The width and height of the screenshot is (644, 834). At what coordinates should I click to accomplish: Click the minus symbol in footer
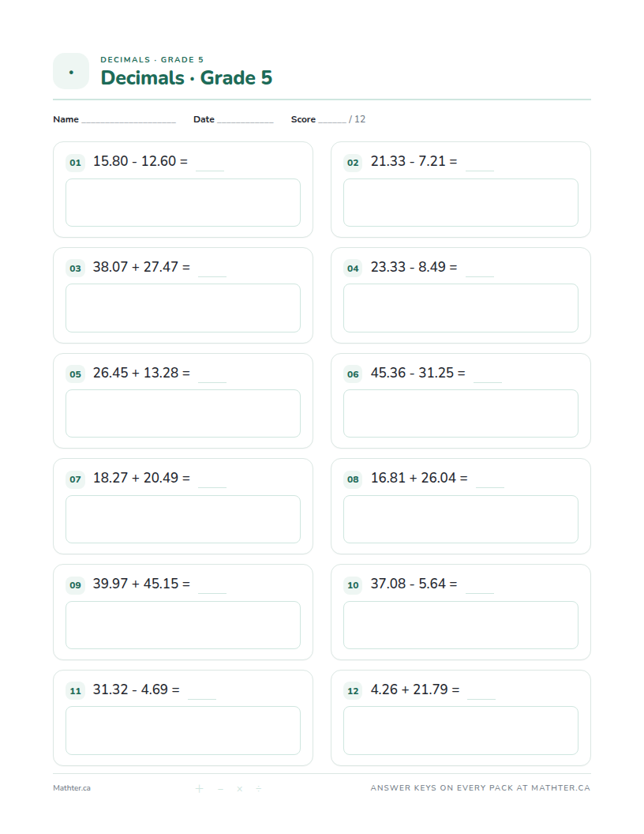(220, 788)
